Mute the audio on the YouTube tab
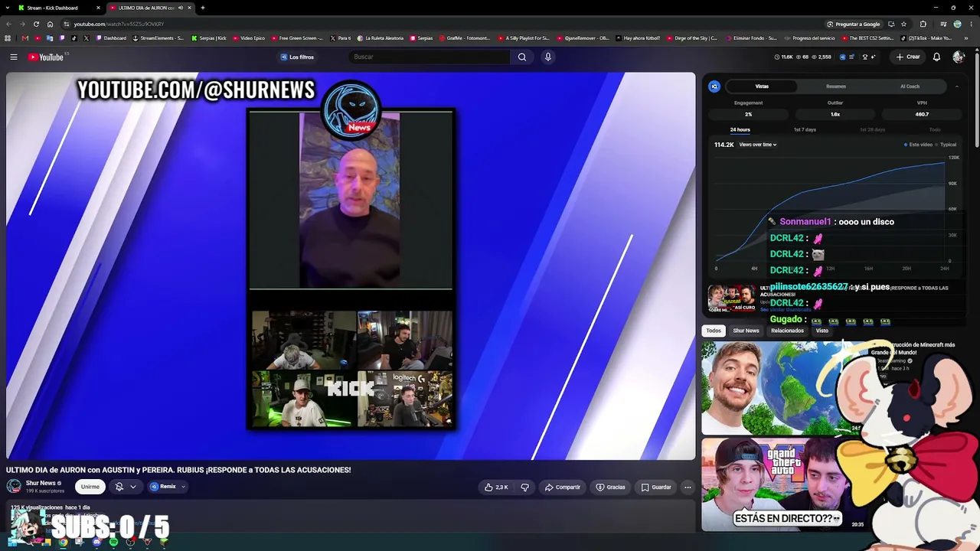The width and height of the screenshot is (980, 551). (181, 8)
